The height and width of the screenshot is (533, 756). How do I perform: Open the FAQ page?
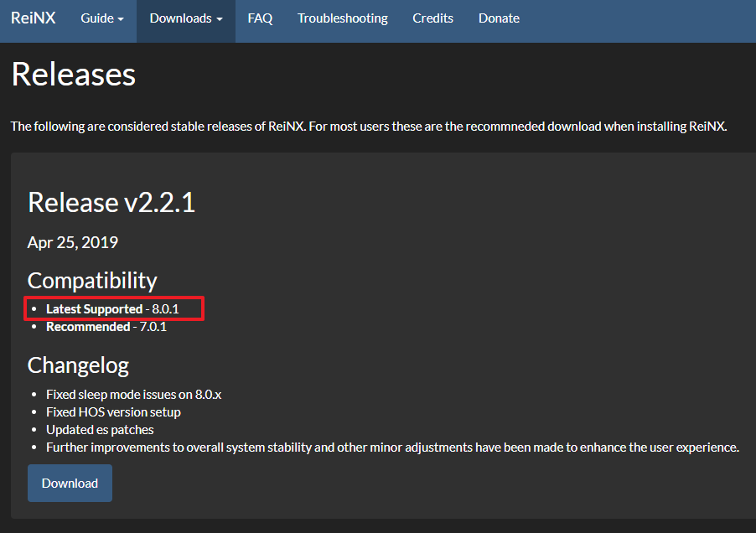pos(260,18)
